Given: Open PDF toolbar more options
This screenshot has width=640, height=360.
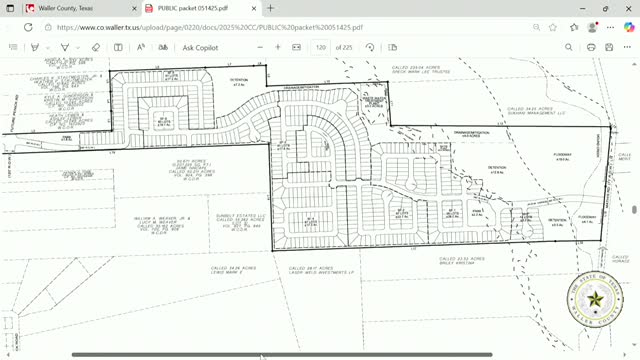Looking at the screenshot, I should point(627,47).
